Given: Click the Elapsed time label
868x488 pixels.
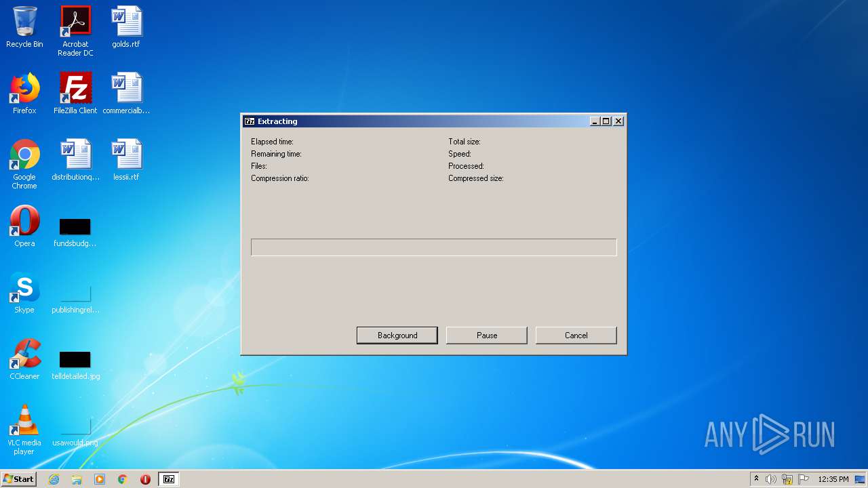Looking at the screenshot, I should [x=272, y=142].
